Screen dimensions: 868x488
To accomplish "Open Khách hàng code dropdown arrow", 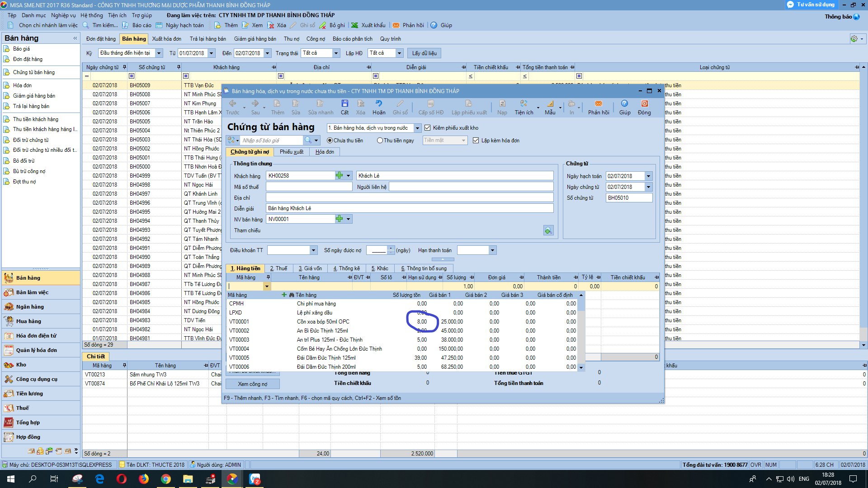I will pos(349,176).
